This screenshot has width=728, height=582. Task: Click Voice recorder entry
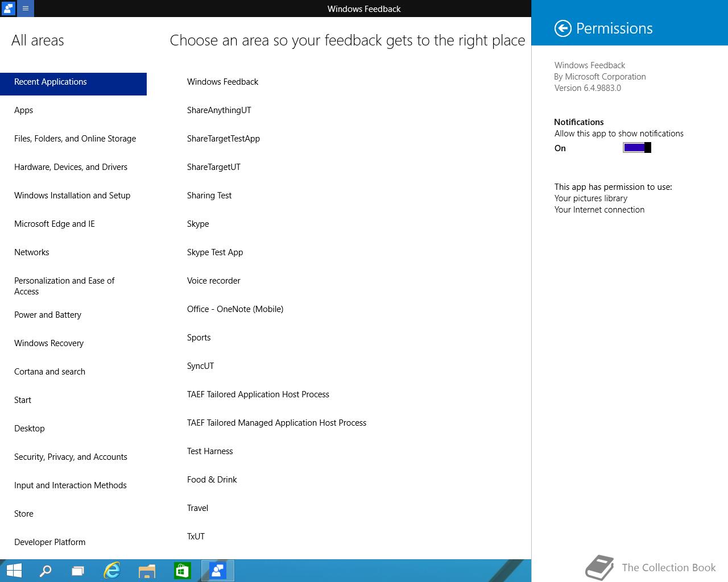coord(214,281)
